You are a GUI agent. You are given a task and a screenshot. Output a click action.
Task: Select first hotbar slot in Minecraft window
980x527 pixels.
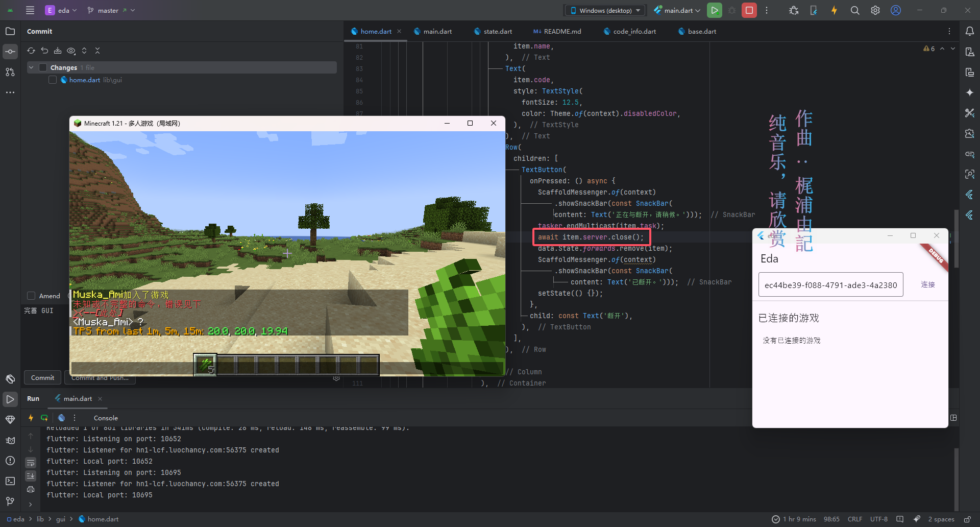pos(205,365)
